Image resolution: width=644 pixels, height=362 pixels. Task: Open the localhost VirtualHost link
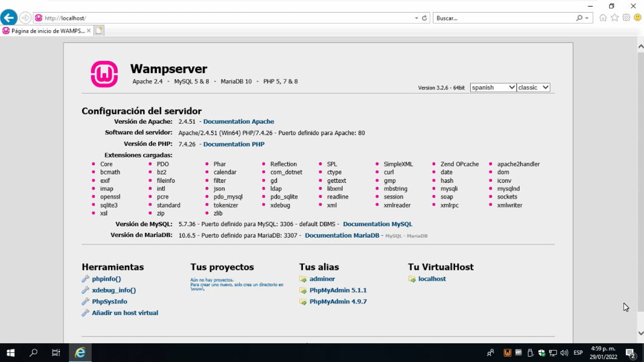tap(432, 279)
